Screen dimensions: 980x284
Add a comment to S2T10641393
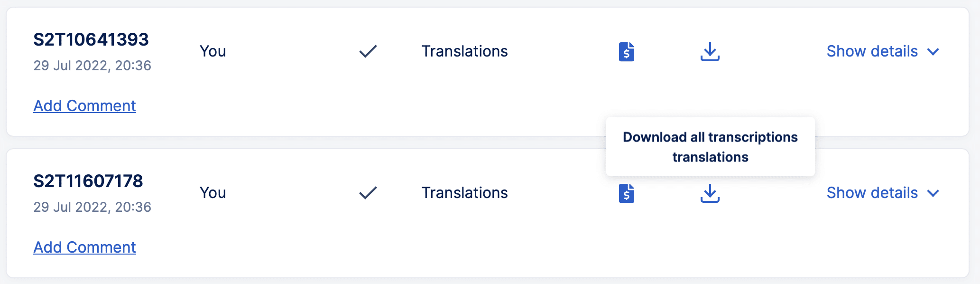pos(84,105)
